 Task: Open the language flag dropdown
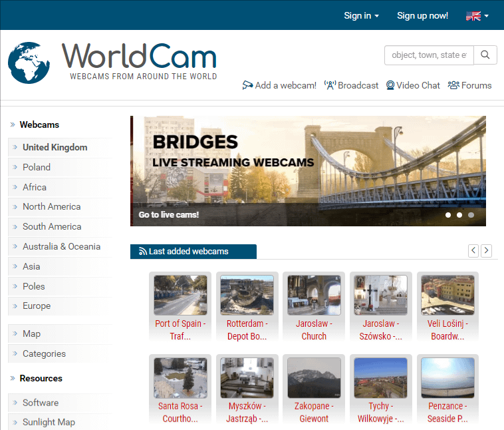point(477,15)
